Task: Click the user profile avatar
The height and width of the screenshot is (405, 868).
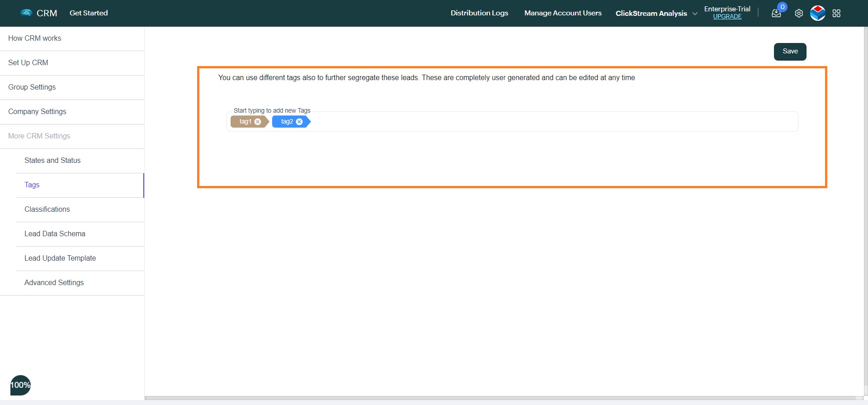Action: 818,13
